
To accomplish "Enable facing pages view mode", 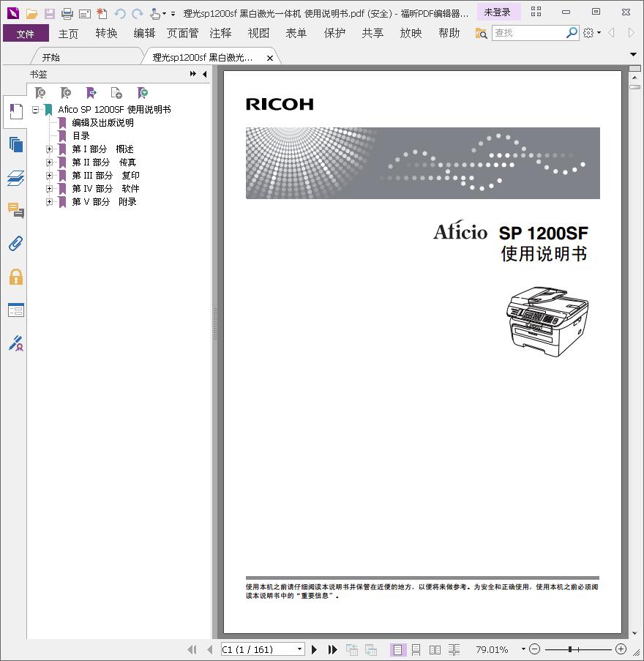I will pos(435,649).
